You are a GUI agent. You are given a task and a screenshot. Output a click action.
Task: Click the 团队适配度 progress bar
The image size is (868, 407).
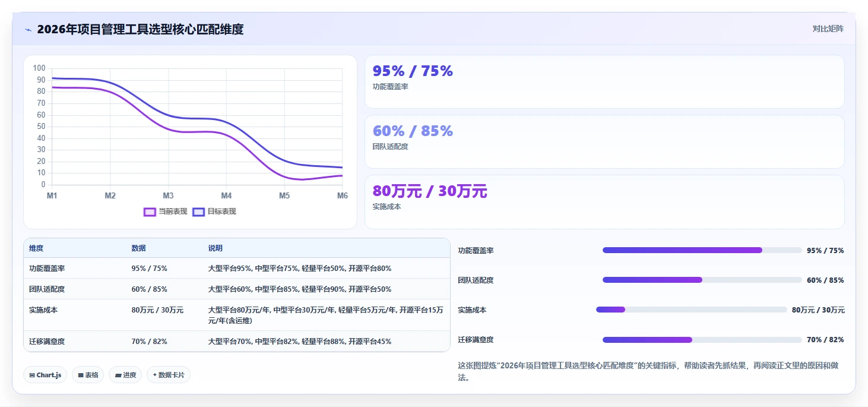pyautogui.click(x=702, y=280)
